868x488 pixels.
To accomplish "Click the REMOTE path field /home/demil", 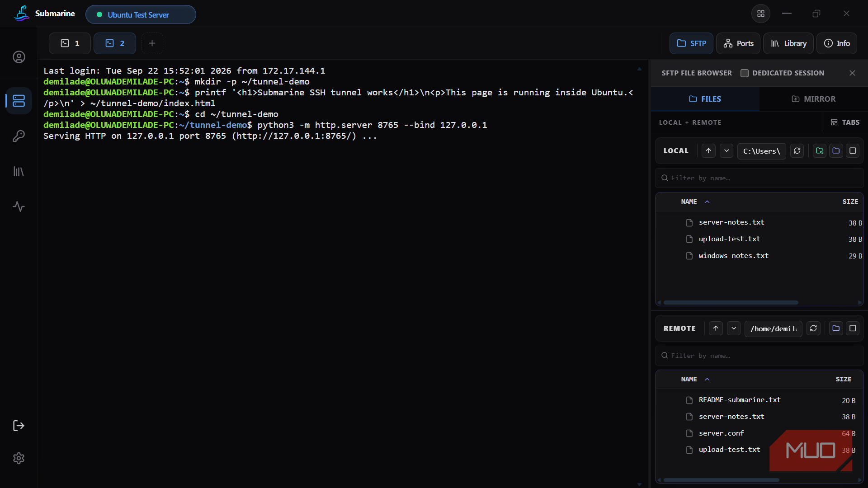I will 774,328.
